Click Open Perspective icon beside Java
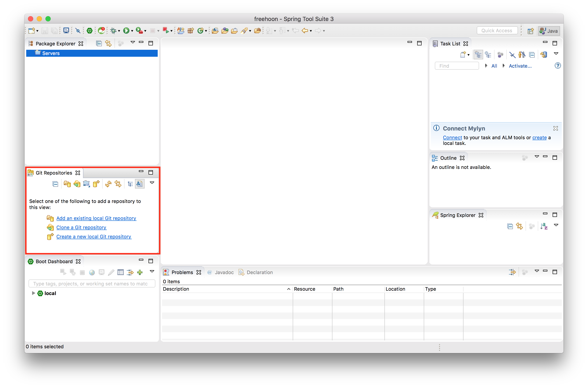The image size is (588, 388). (531, 31)
